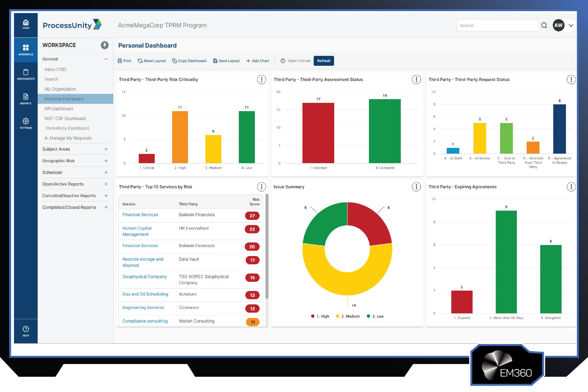The width and height of the screenshot is (588, 392).
Task: Click the clock icon beside refresh time
Action: pos(282,61)
